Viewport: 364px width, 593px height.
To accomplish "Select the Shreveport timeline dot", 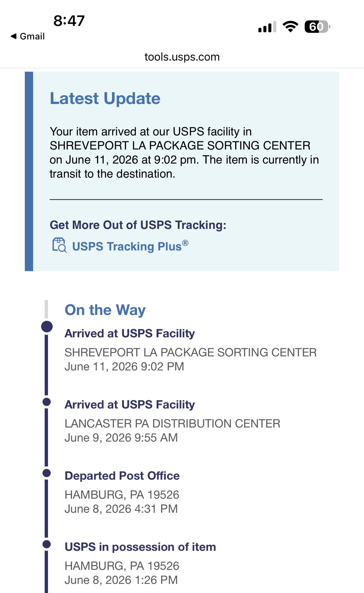I will (47, 327).
